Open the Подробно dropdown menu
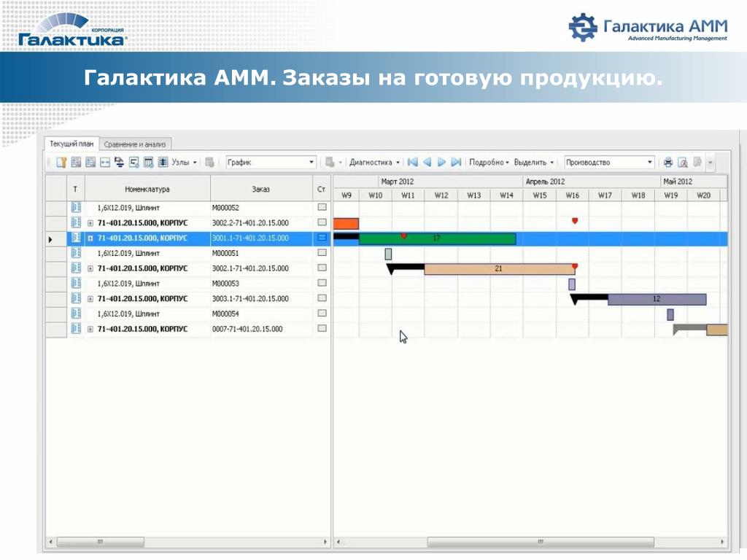747x560 pixels. pos(489,163)
